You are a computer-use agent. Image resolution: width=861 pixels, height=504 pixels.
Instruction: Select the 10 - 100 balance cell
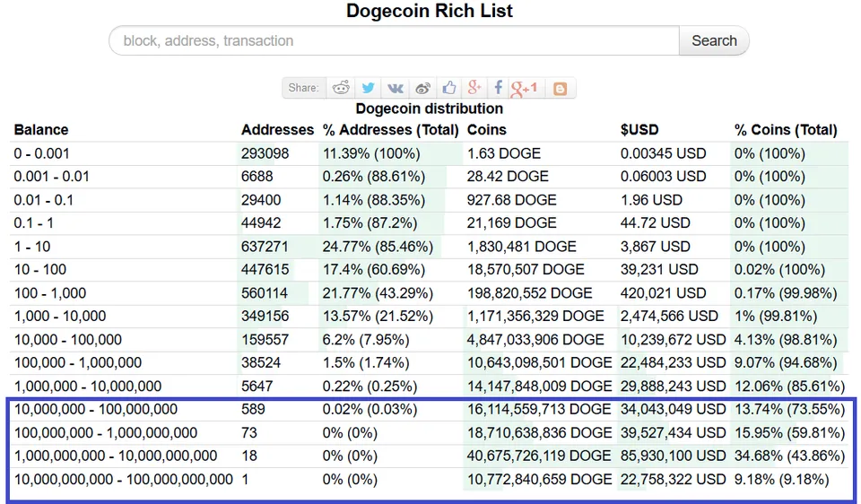click(x=40, y=270)
